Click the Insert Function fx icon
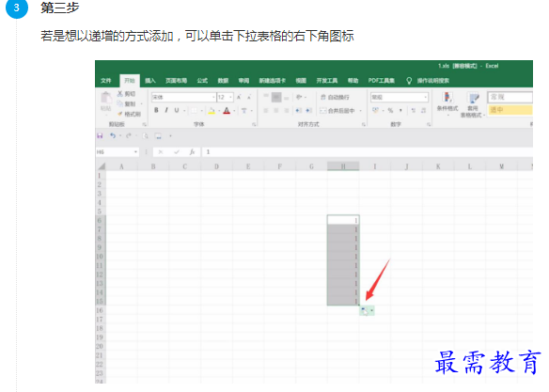This screenshot has width=549, height=392. point(192,152)
